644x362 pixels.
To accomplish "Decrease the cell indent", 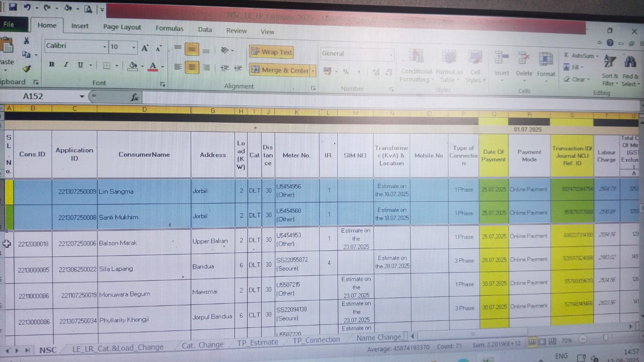I will (x=224, y=68).
